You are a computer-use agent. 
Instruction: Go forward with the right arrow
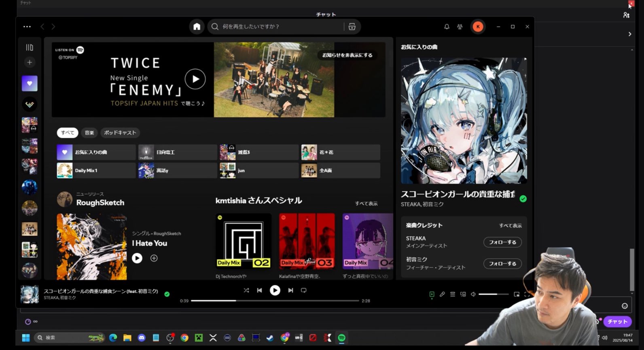pyautogui.click(x=53, y=27)
